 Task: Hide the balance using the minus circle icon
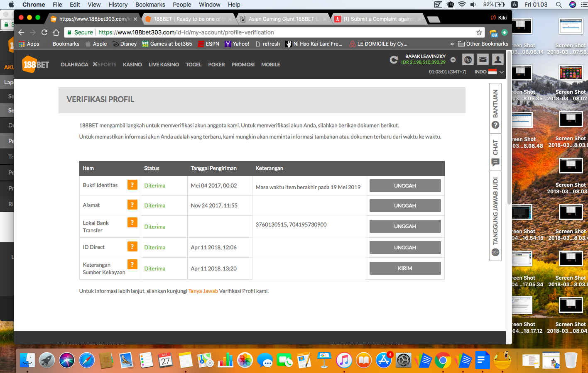click(x=453, y=60)
